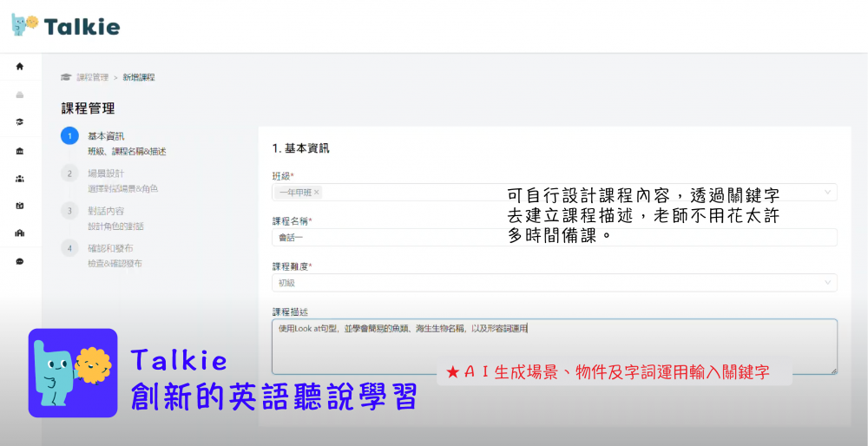Expand the 班級 dropdown arrow

(827, 193)
